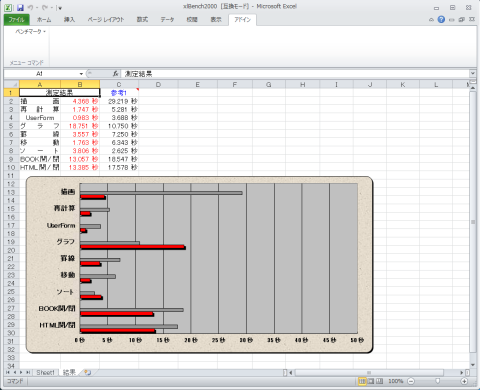The image size is (480, 390).
Task: Switch to the 挿入 ribbon tab
Action: (x=69, y=20)
